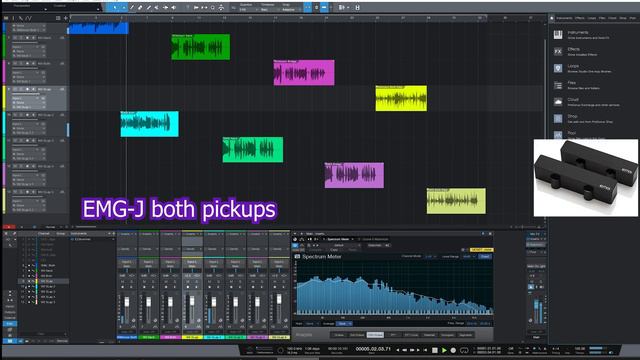Select the Arrow tool in toolbar
The width and height of the screenshot is (640, 360).
pyautogui.click(x=115, y=7)
